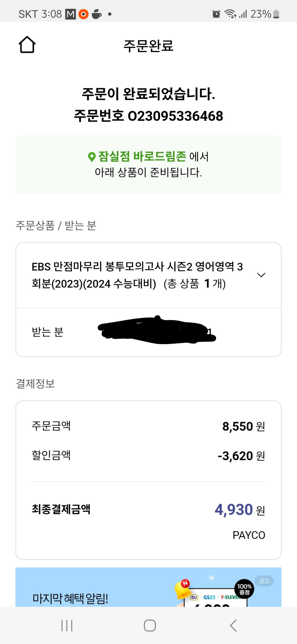Select the order number 023095336468
297x644 pixels.
click(x=175, y=116)
